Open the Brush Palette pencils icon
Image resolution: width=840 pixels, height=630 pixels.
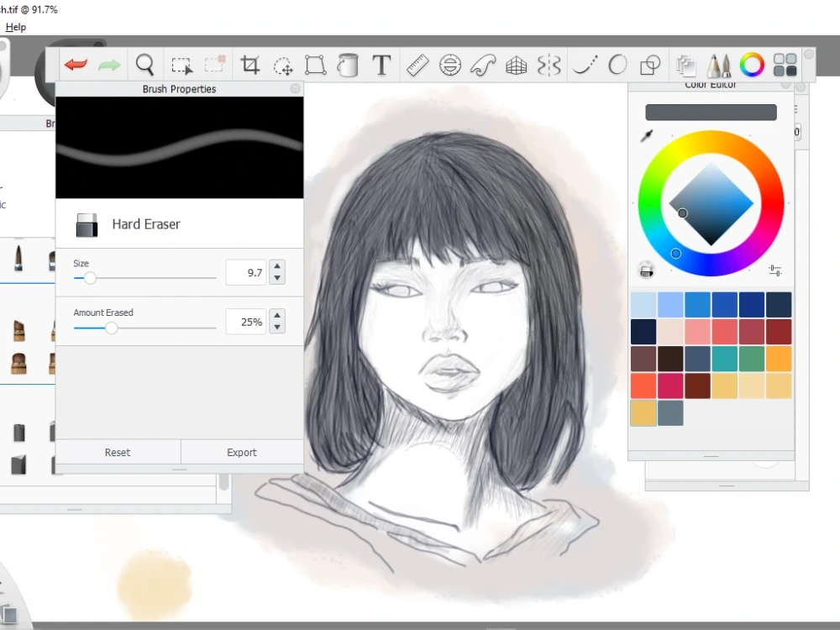719,66
